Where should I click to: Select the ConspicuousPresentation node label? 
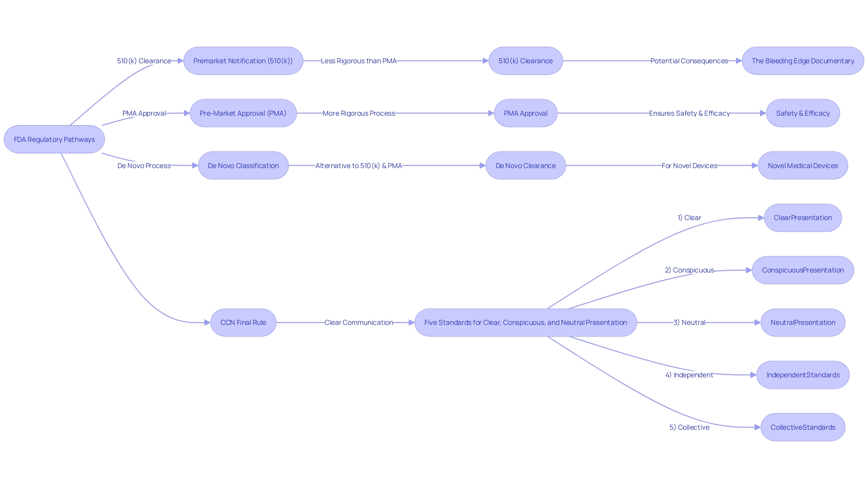coord(804,270)
